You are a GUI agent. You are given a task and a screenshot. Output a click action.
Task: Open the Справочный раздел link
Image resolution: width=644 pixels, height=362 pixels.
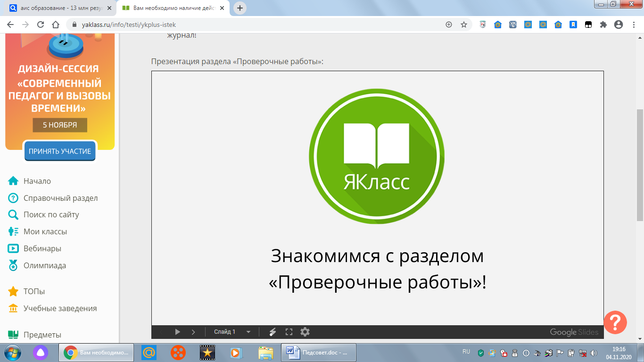pos(61,198)
